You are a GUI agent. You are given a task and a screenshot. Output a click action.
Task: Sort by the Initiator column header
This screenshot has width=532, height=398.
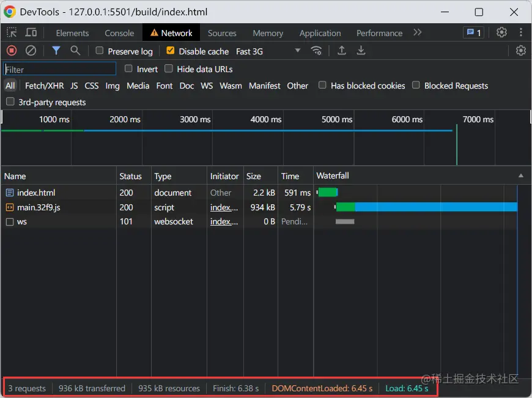[225, 175]
